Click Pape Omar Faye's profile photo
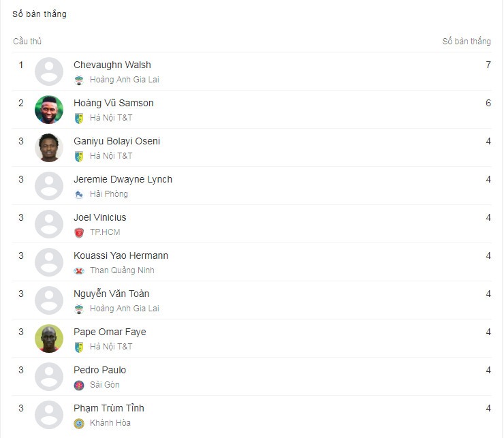 coord(49,339)
